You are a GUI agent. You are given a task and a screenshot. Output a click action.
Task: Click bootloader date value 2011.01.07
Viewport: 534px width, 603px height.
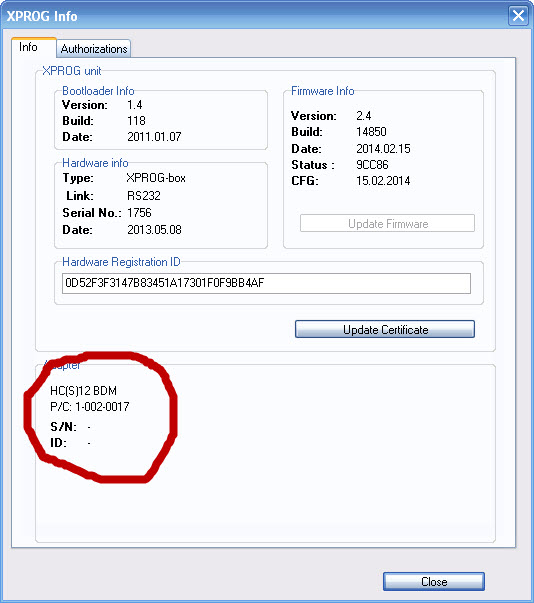point(154,137)
